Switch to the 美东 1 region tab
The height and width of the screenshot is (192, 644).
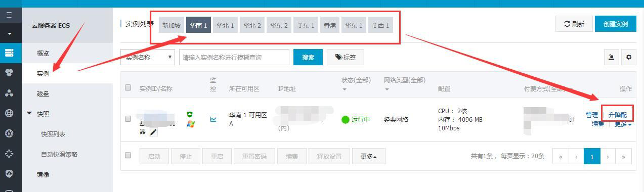(306, 25)
